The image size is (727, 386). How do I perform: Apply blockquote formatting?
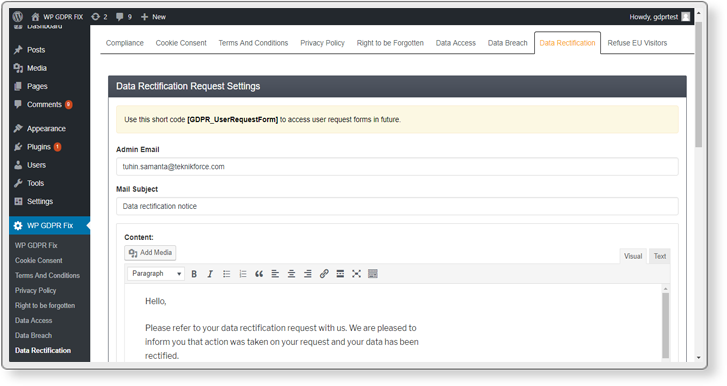259,274
